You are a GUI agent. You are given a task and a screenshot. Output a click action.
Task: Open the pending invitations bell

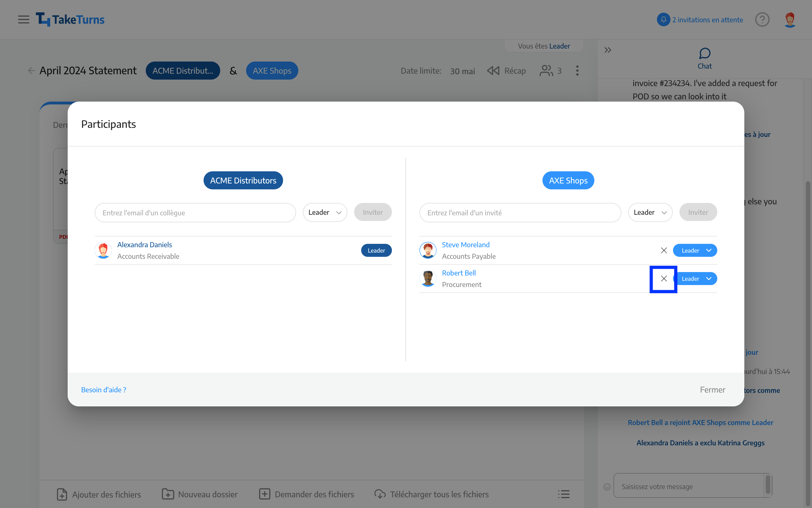[x=663, y=19]
